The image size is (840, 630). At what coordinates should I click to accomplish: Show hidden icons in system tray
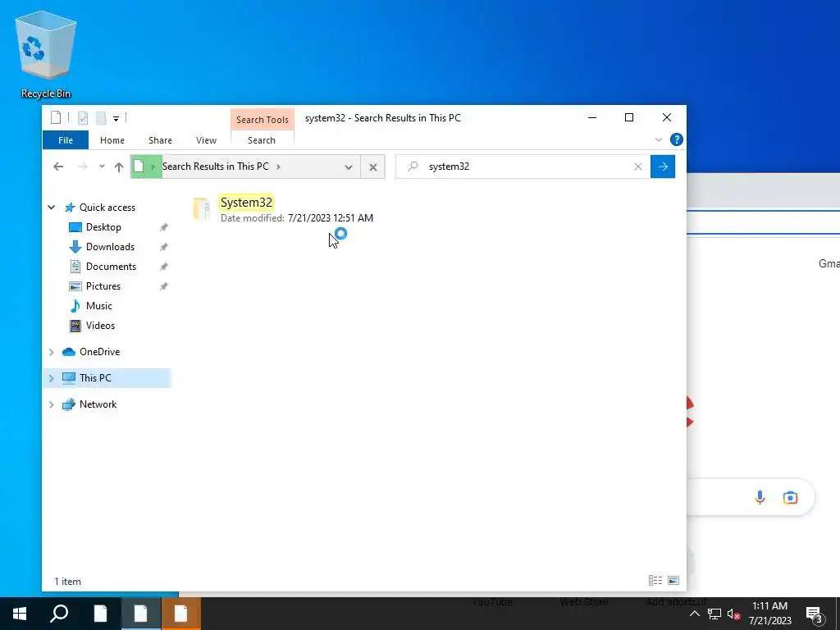(694, 614)
